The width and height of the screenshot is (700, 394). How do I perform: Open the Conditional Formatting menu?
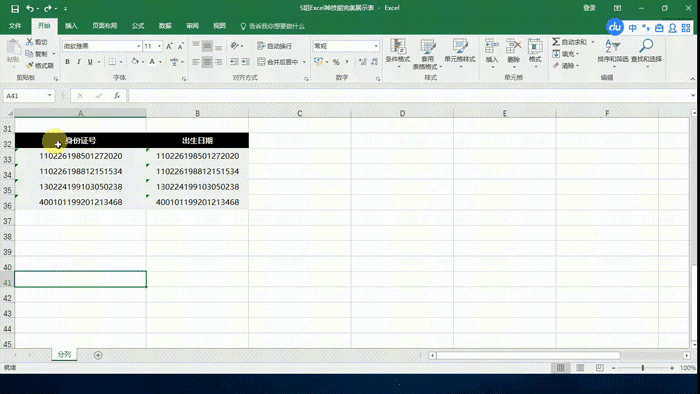(x=398, y=54)
